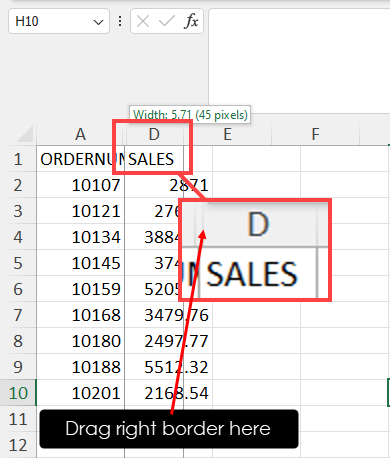The height and width of the screenshot is (458, 390).
Task: Click inside the formula bar input area
Action: click(x=299, y=57)
